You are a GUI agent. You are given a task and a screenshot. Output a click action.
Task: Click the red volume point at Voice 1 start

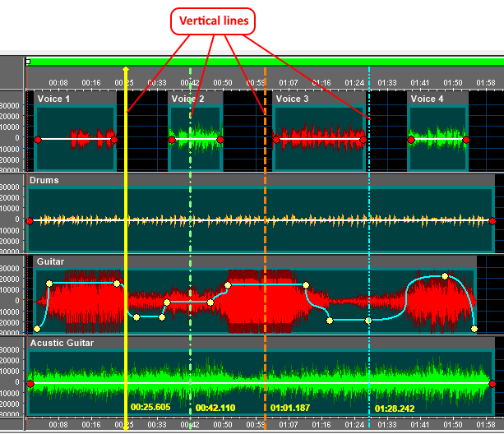pos(37,140)
